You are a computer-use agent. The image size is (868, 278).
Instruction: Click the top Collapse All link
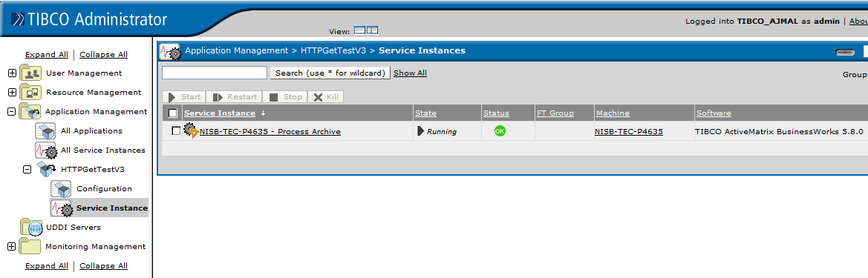click(103, 54)
